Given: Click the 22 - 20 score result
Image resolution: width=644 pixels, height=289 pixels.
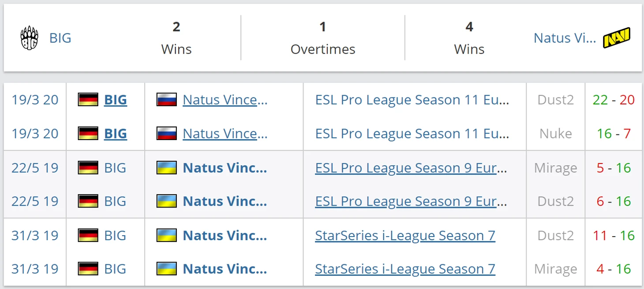Looking at the screenshot, I should (x=614, y=100).
